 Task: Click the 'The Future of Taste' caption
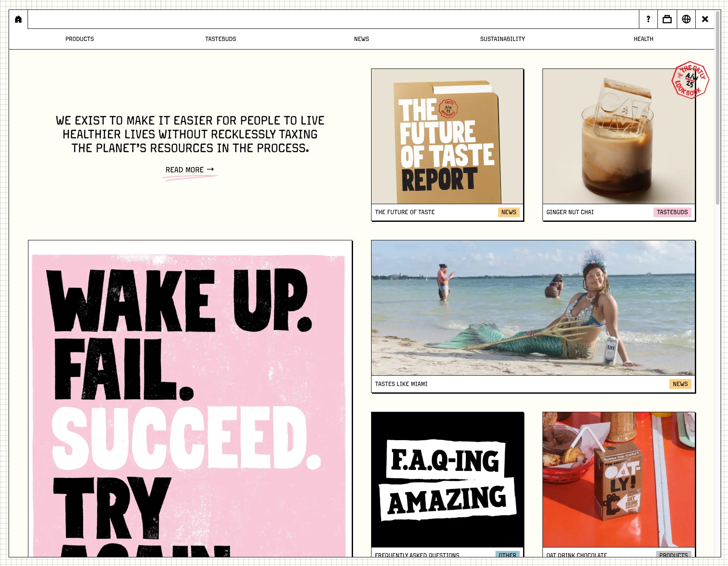tap(405, 212)
